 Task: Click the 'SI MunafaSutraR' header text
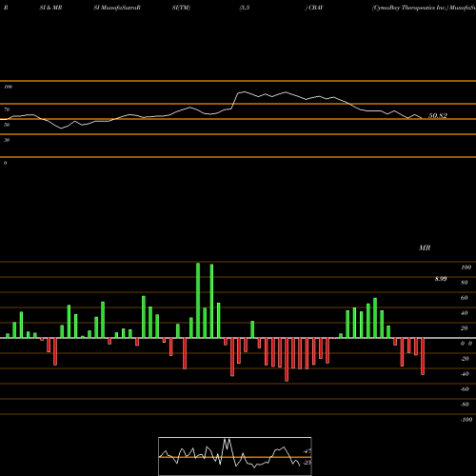click(117, 8)
